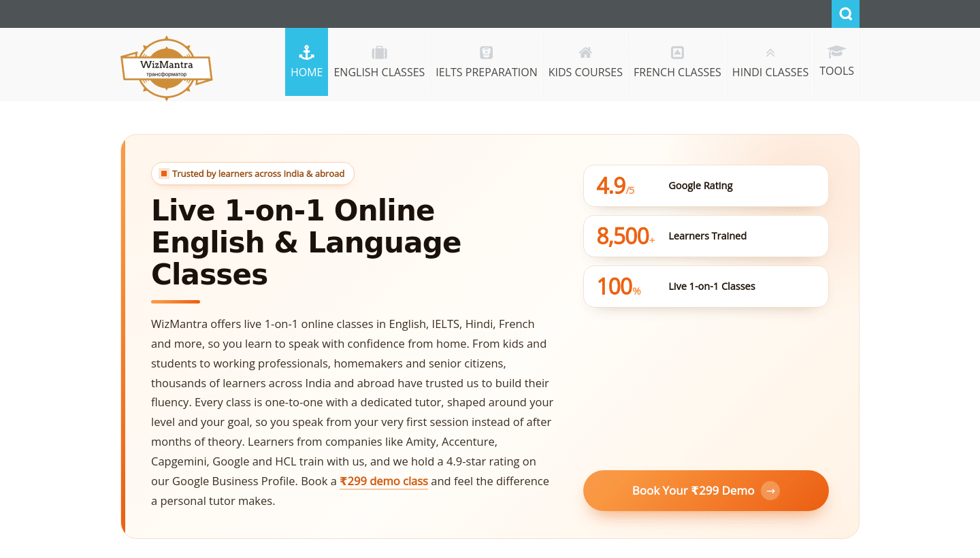Click the chevrons icon above Hindi Classes

pyautogui.click(x=770, y=52)
